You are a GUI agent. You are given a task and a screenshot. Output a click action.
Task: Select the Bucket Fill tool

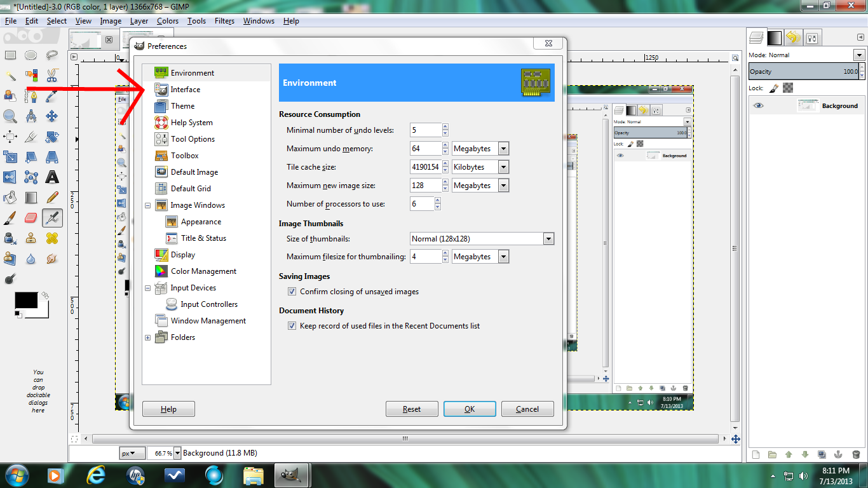click(10, 197)
